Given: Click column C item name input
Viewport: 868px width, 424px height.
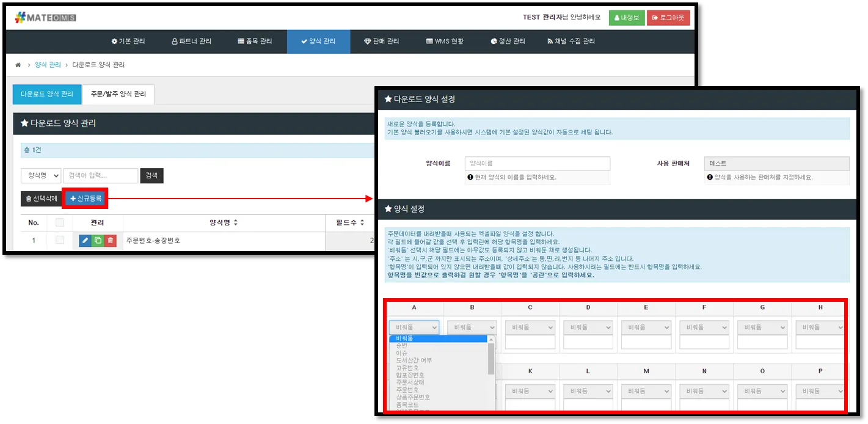Looking at the screenshot, I should pos(530,342).
